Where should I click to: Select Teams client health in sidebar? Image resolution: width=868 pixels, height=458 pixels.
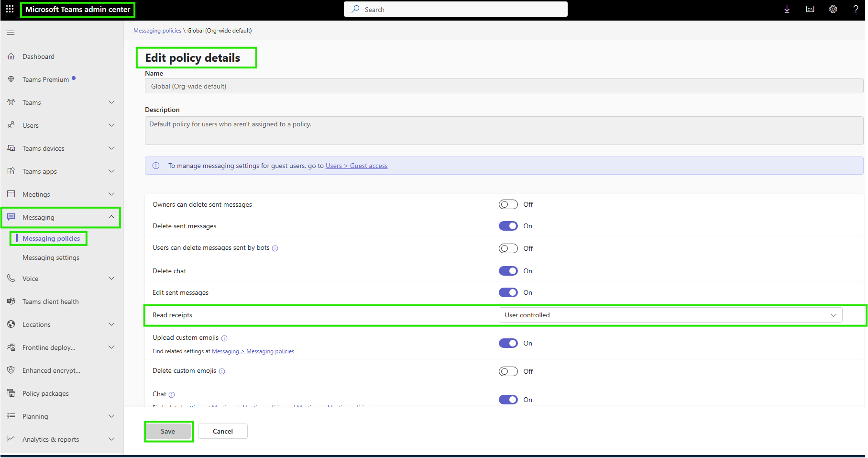point(50,301)
